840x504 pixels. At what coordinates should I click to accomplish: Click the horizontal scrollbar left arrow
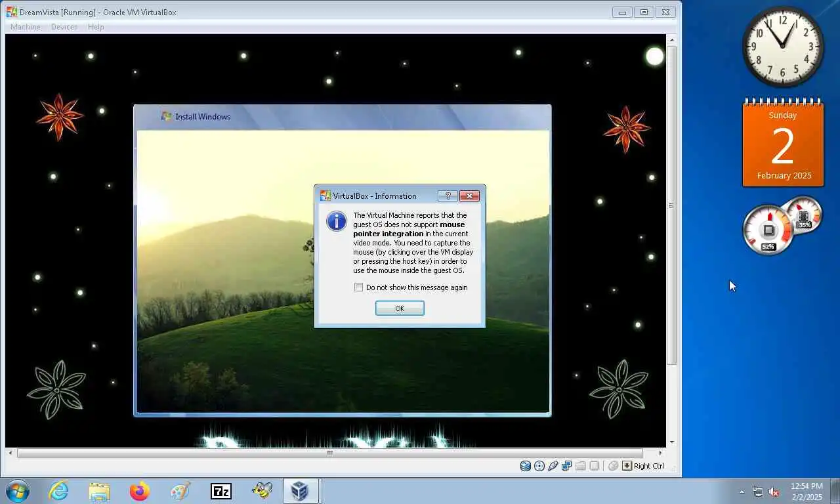pyautogui.click(x=10, y=453)
